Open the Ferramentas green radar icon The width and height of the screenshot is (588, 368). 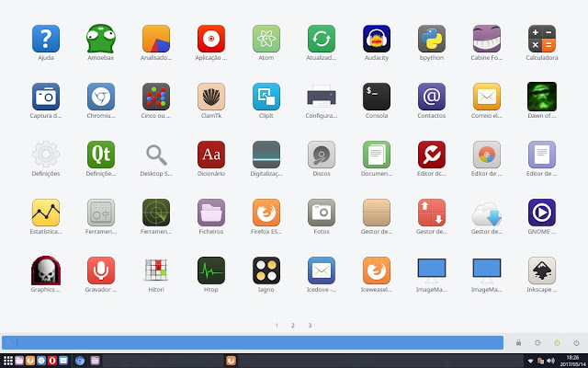(156, 213)
